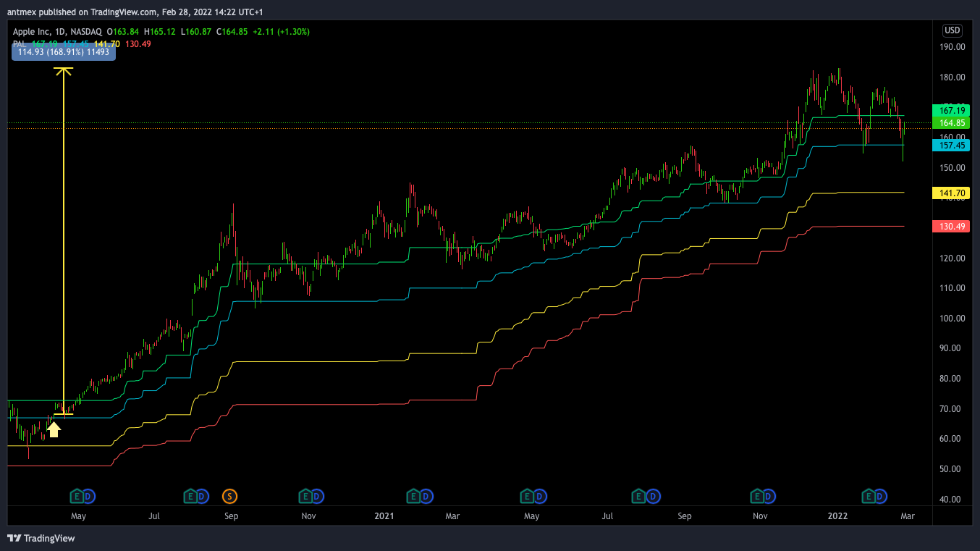This screenshot has width=980, height=551.
Task: Click the 100.00 price scale label
Action: [952, 318]
